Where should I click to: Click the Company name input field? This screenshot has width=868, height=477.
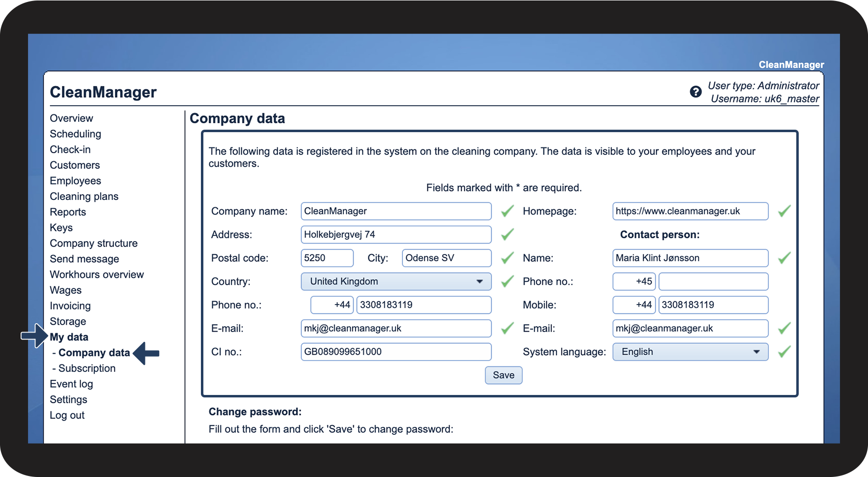[x=395, y=211]
